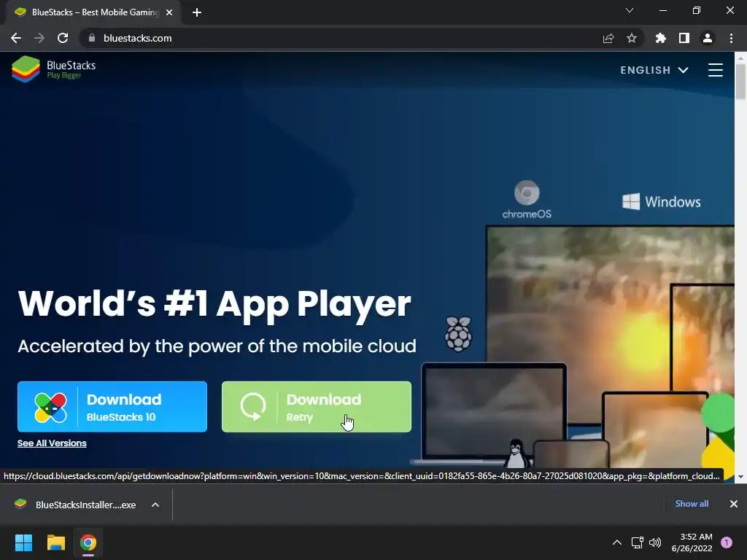
Task: Click the scrollbar down arrow
Action: (740, 477)
